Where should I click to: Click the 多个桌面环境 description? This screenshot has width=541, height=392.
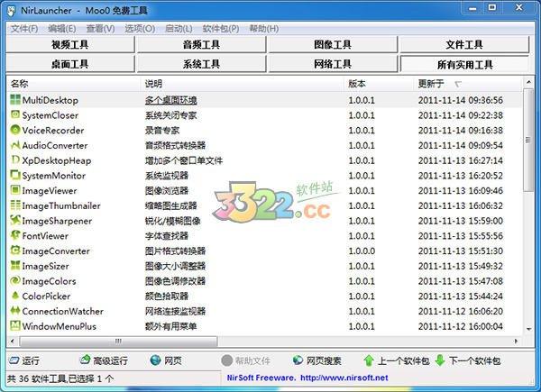click(170, 100)
